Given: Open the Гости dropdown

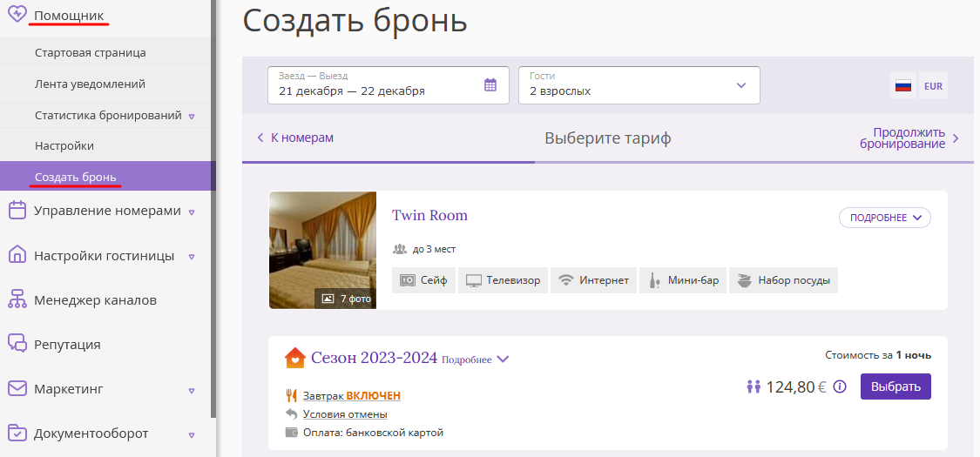Looking at the screenshot, I should pos(639,85).
